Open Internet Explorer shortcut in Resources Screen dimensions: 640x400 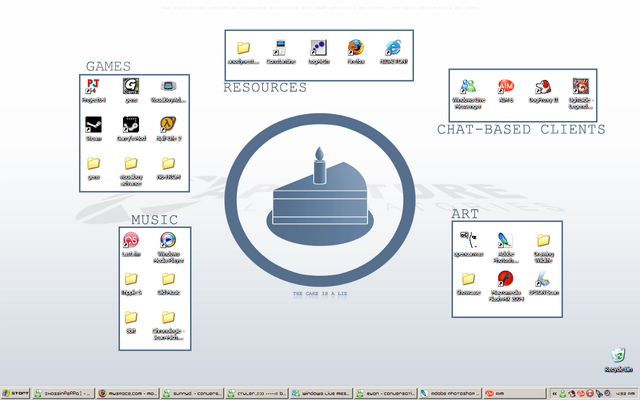click(x=393, y=47)
